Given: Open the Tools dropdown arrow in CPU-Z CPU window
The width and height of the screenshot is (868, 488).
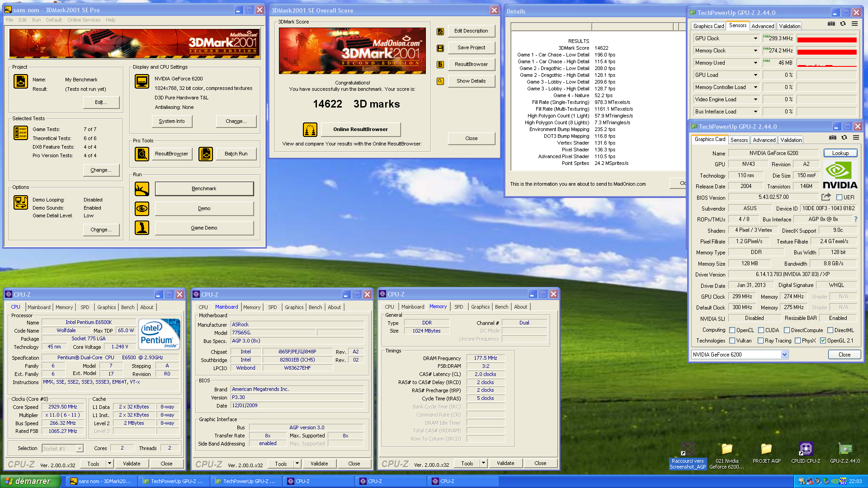Looking at the screenshot, I should click(109, 464).
